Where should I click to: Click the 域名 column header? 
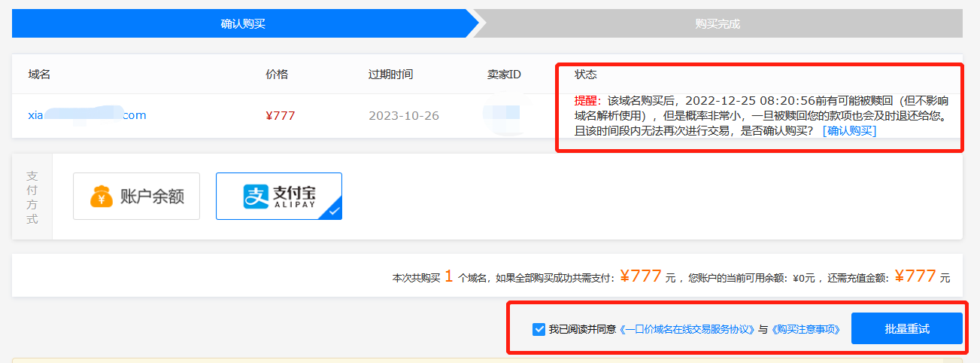[x=39, y=75]
